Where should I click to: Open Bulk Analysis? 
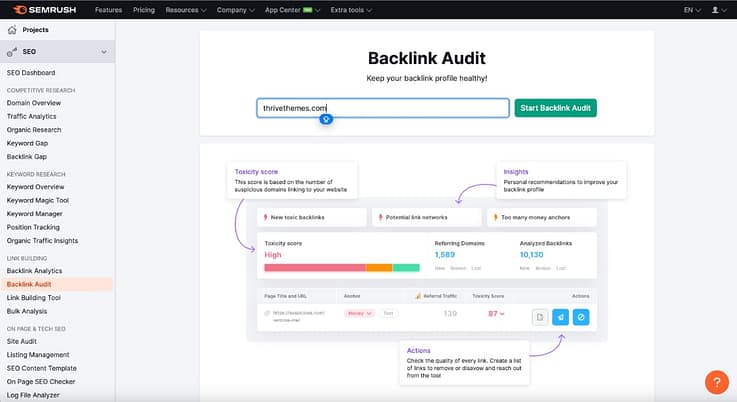pyautogui.click(x=27, y=311)
